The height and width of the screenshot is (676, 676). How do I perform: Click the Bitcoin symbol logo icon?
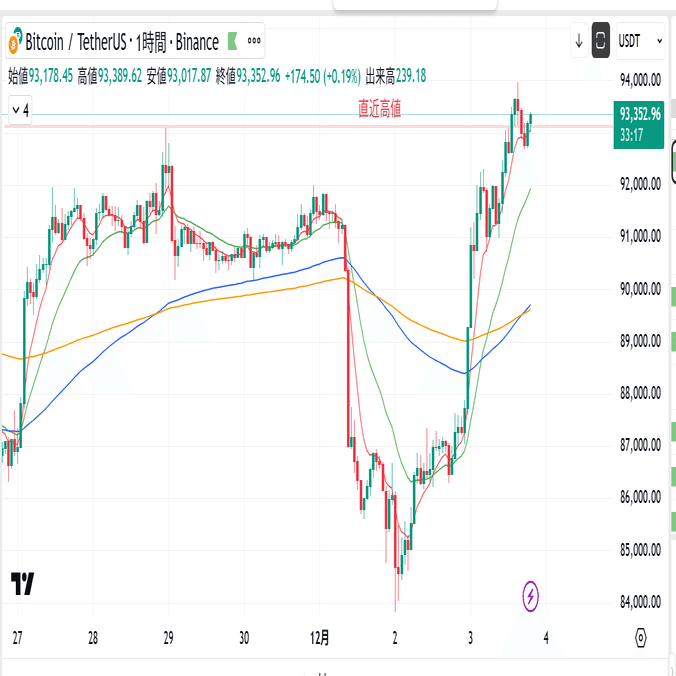pyautogui.click(x=14, y=42)
